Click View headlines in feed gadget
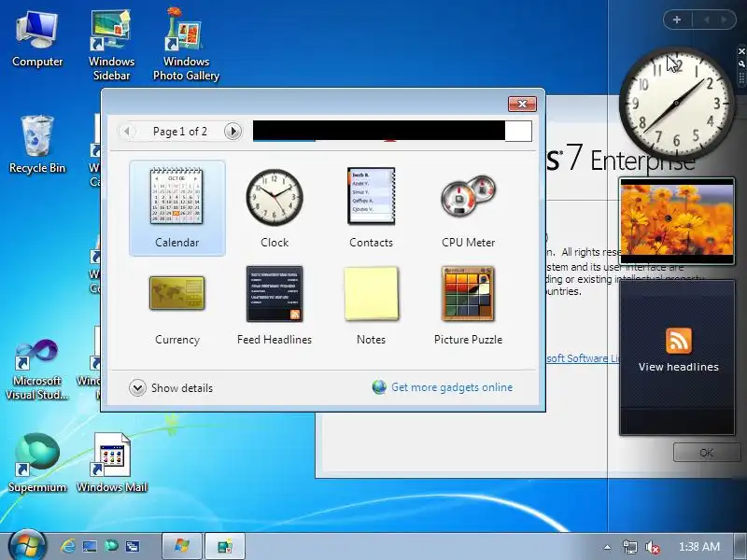 tap(679, 367)
